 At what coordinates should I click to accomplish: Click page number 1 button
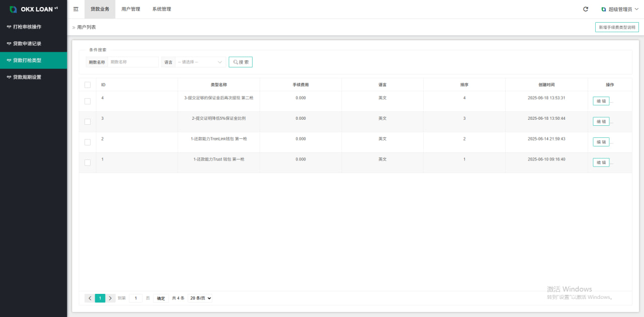click(100, 298)
